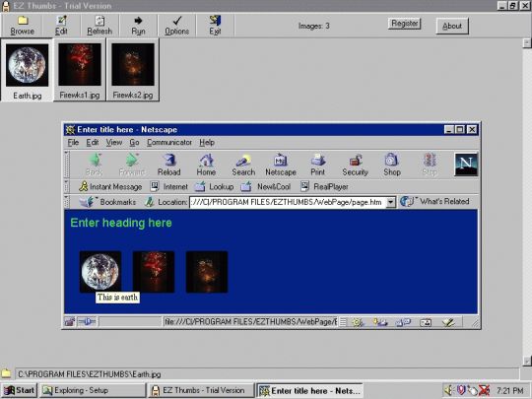The height and width of the screenshot is (399, 532).
Task: Click EZ Thumbs scrollbar up arrow
Action: [527, 43]
